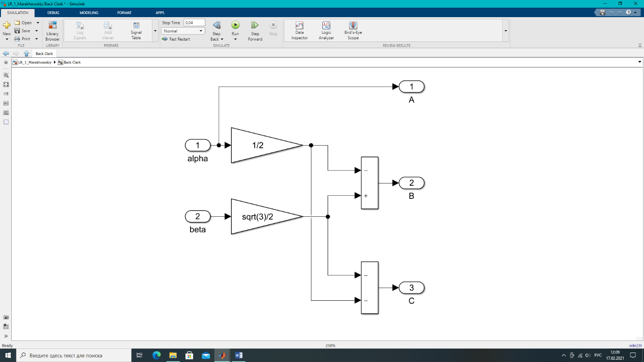Select the sum block feeding output B
Image resolution: width=644 pixels, height=362 pixels.
(370, 183)
